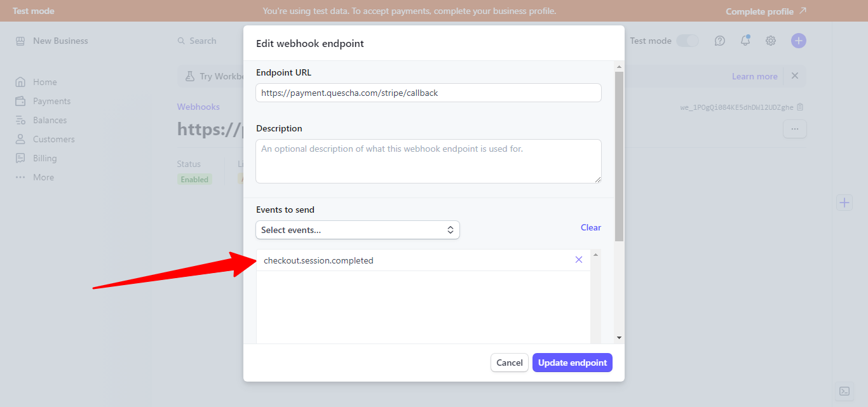Open the help question mark icon
Viewport: 868px width, 407px height.
(719, 41)
